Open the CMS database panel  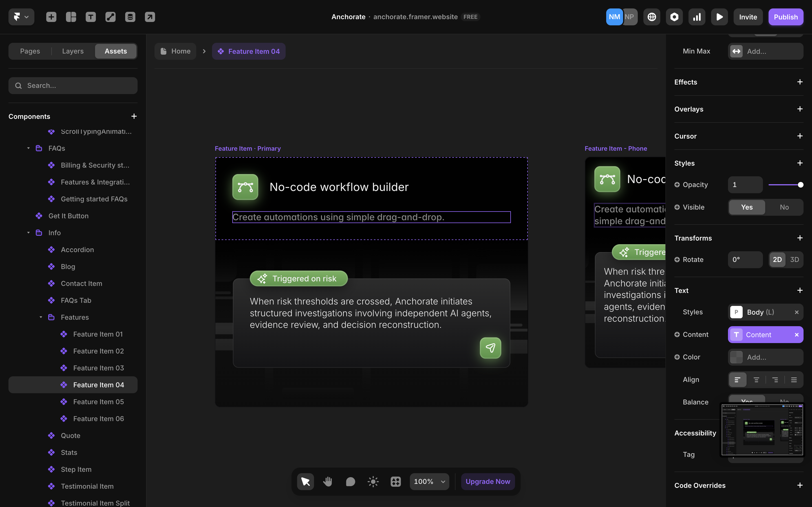[x=130, y=17]
